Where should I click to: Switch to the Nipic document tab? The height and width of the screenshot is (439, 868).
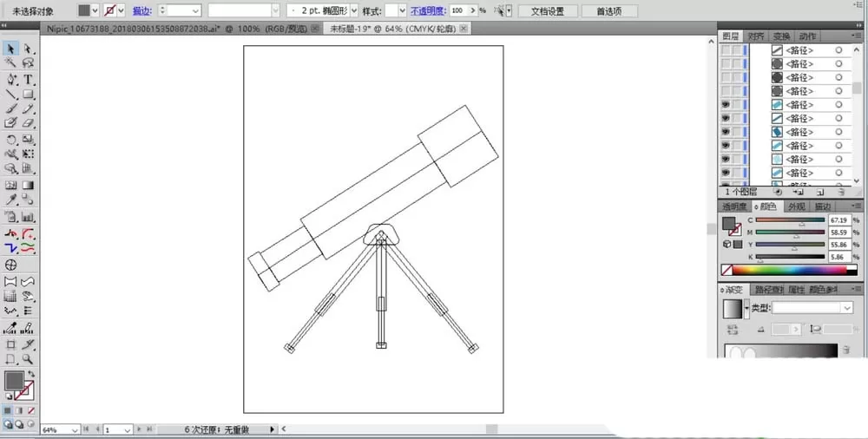point(179,29)
